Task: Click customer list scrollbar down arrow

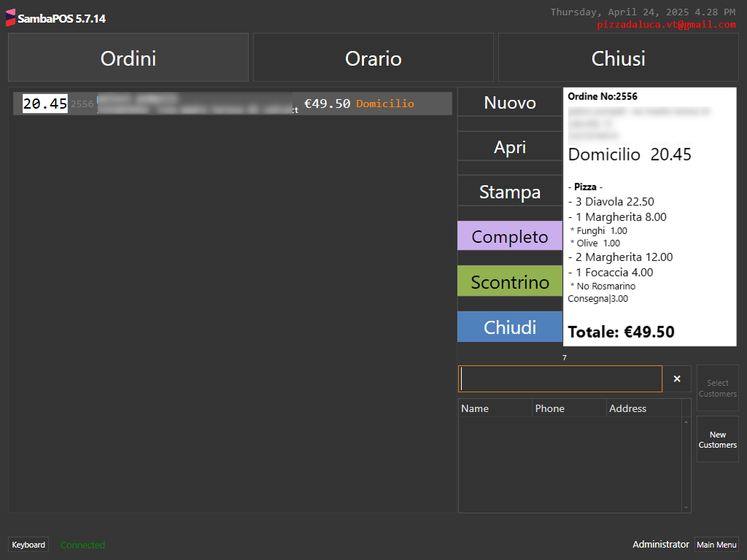Action: 686,507
